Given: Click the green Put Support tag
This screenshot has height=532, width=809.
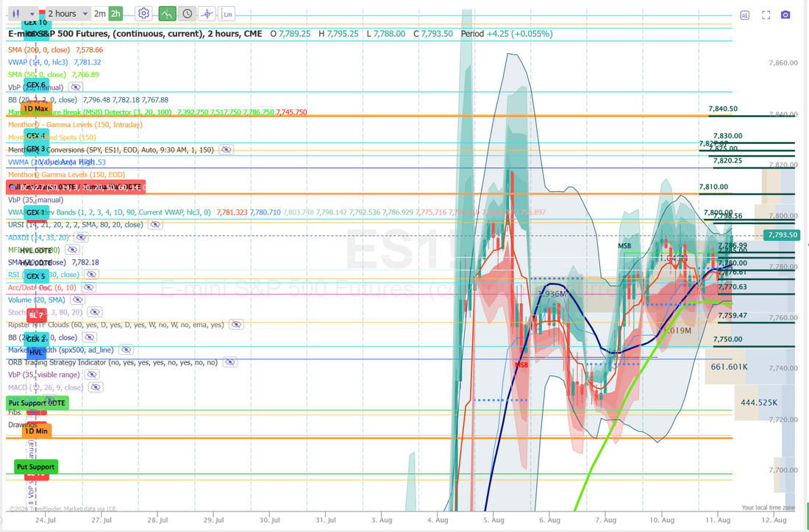Looking at the screenshot, I should click(35, 467).
